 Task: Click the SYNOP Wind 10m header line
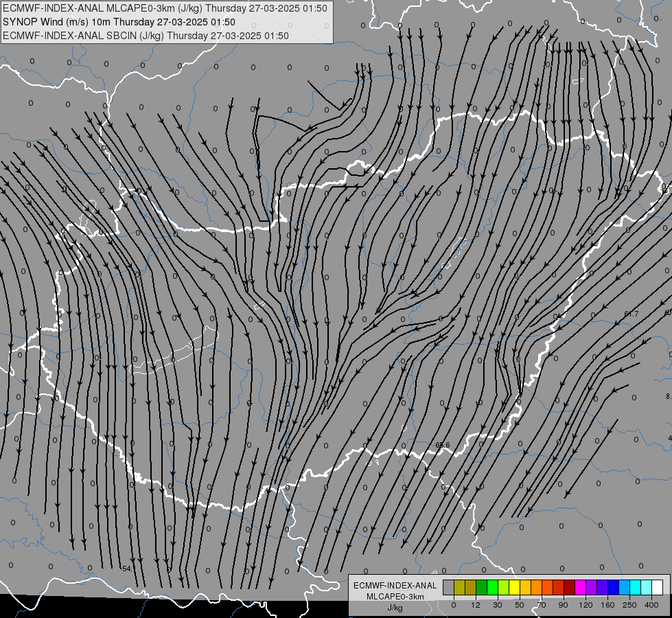[x=119, y=22]
